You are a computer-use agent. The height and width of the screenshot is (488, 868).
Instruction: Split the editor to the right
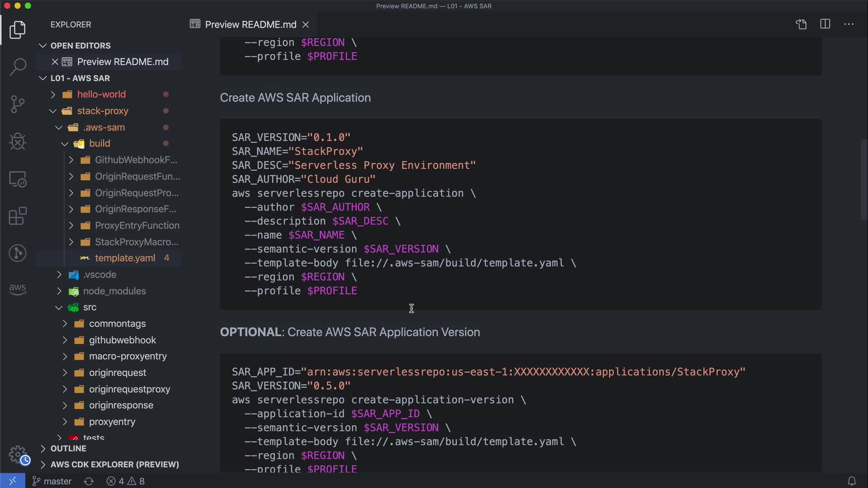point(825,24)
